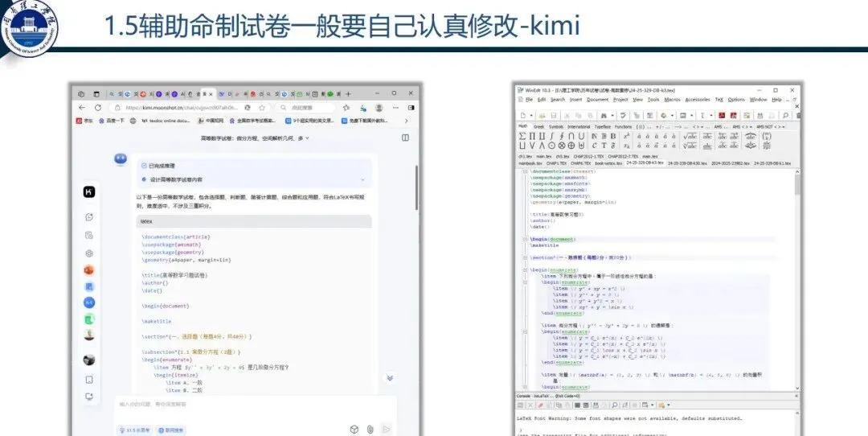This screenshot has height=436, width=868.
Task: Insert the blackboard N symbol in WinEdt
Action: click(595, 136)
